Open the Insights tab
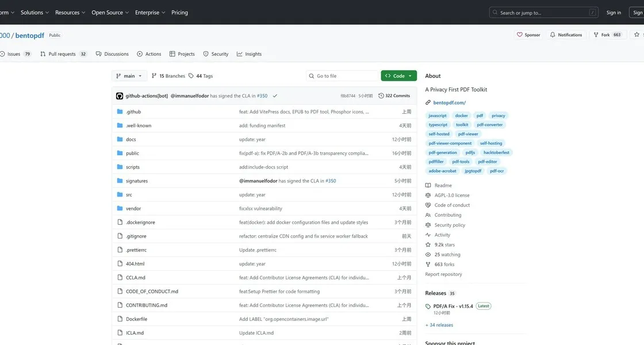Screen dimensions: 644x345 click(x=249, y=54)
